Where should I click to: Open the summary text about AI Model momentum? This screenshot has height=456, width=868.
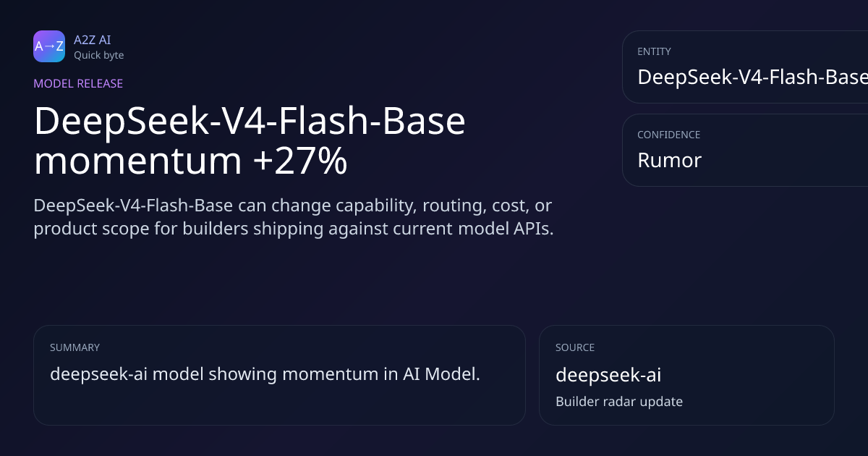(x=265, y=374)
